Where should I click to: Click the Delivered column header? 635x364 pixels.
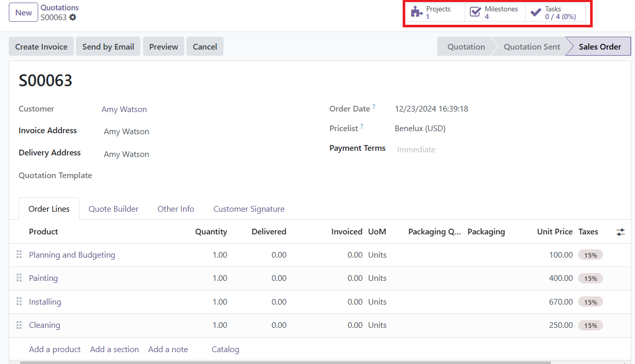pyautogui.click(x=269, y=232)
